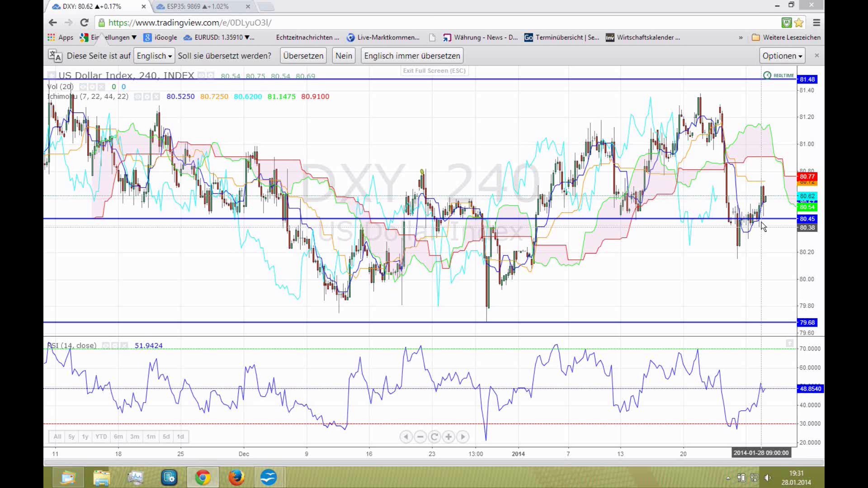Open Ichimoku indicator settings gear
The image size is (868, 488).
coord(147,97)
